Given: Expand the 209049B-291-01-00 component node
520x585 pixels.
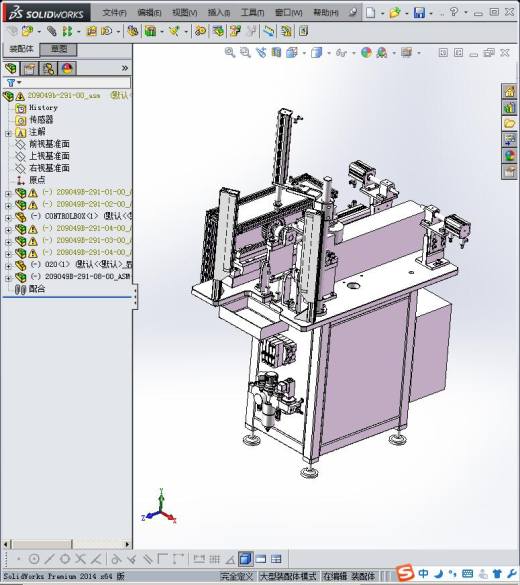Looking at the screenshot, I should click(8, 194).
